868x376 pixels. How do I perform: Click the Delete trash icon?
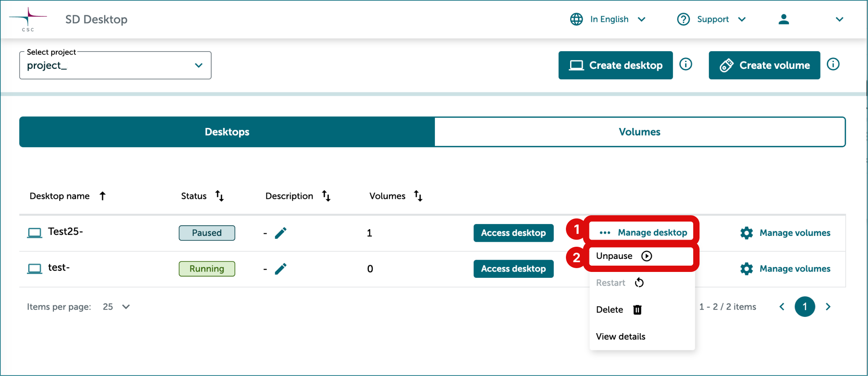tap(637, 310)
